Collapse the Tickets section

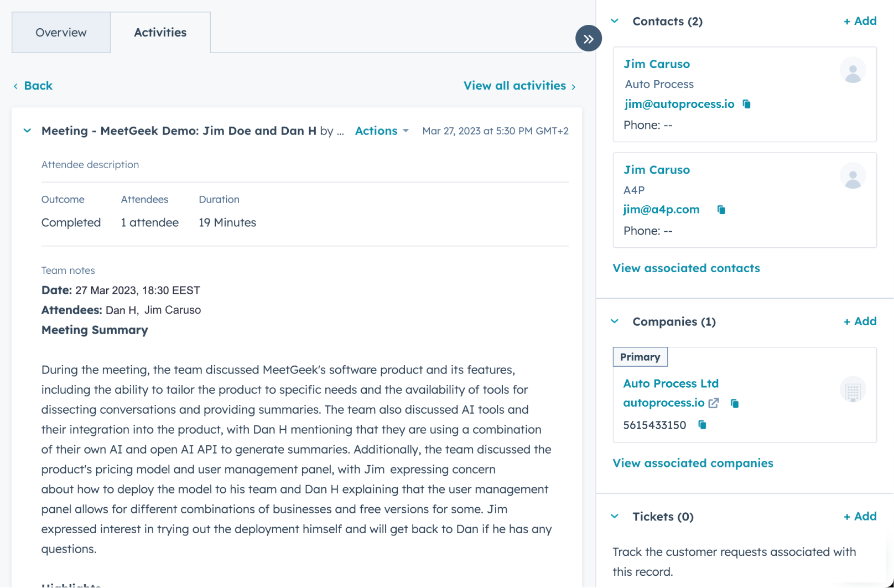click(614, 516)
